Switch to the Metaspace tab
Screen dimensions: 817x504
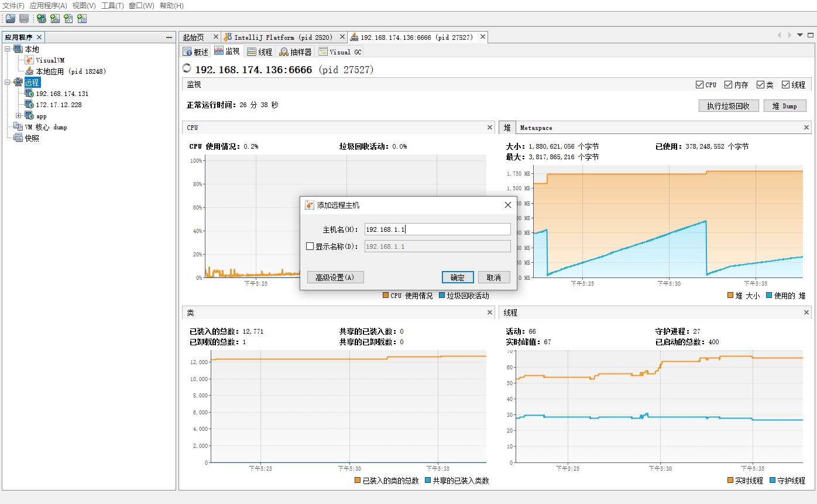pyautogui.click(x=536, y=128)
